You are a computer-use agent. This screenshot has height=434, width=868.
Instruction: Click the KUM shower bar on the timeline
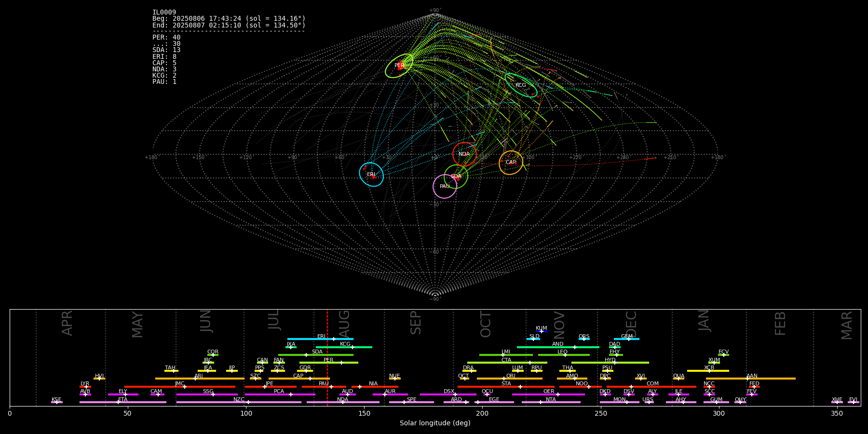click(542, 331)
